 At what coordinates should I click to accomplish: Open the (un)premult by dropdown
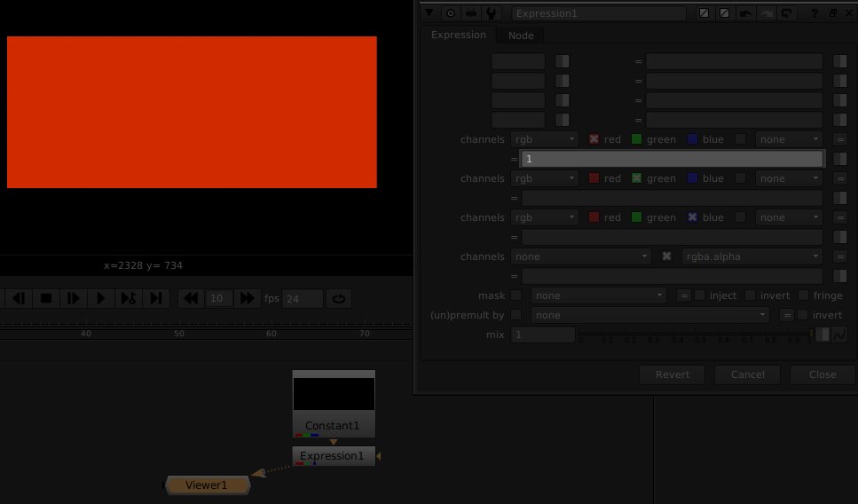(x=649, y=315)
